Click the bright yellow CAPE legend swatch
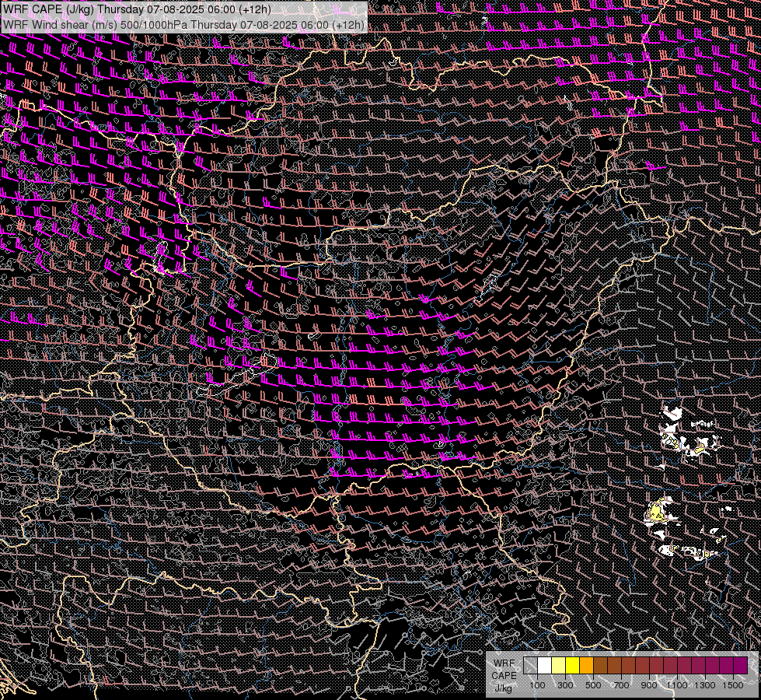Screen dimensions: 761x700 click(573, 665)
